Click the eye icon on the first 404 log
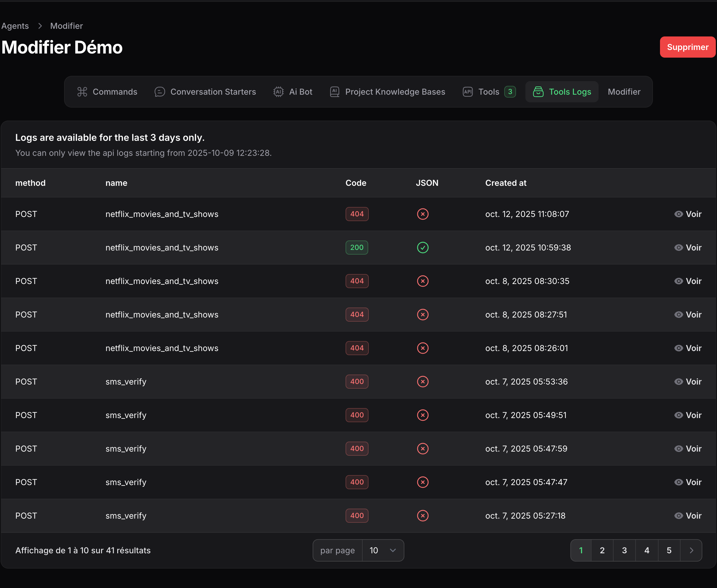This screenshot has height=588, width=717. 679,214
